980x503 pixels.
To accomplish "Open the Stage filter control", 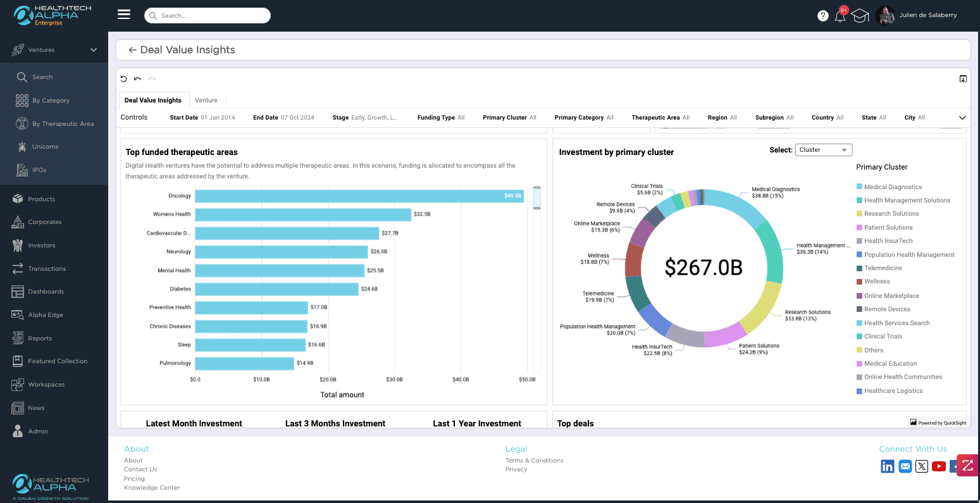I will click(365, 118).
